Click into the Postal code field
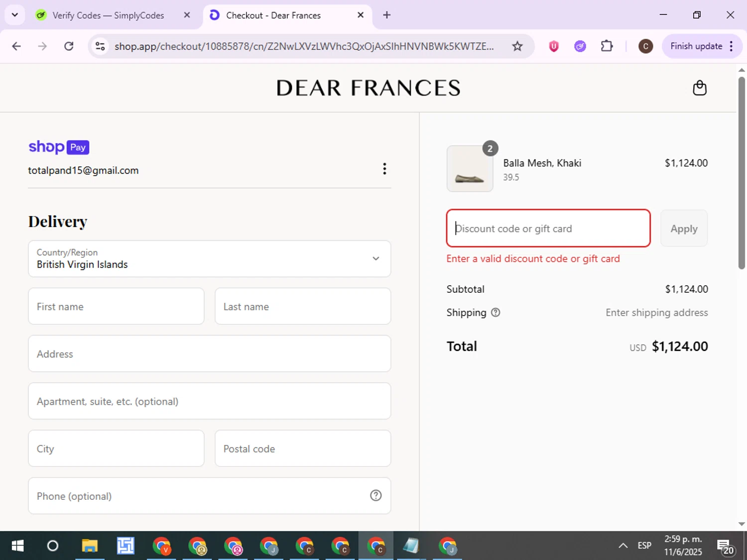Image resolution: width=747 pixels, height=560 pixels. (303, 448)
